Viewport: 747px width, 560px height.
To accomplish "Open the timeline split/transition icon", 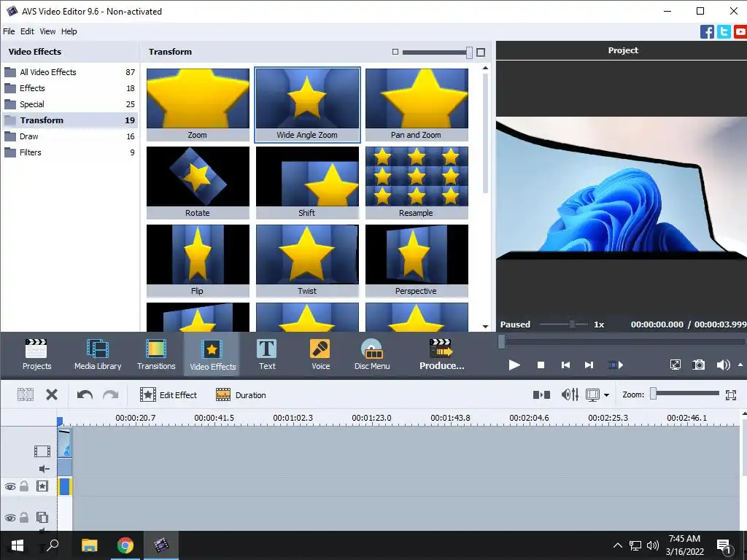I will (541, 394).
